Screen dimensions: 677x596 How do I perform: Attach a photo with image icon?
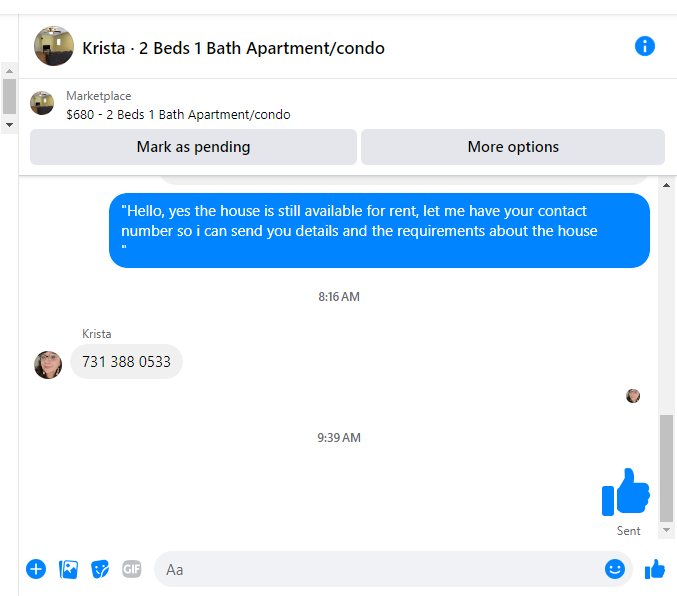[68, 569]
